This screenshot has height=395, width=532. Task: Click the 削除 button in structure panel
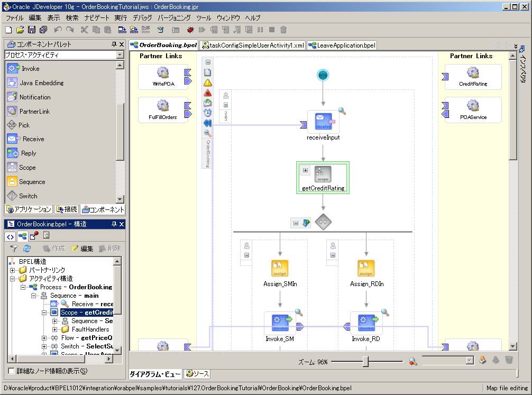coord(109,249)
